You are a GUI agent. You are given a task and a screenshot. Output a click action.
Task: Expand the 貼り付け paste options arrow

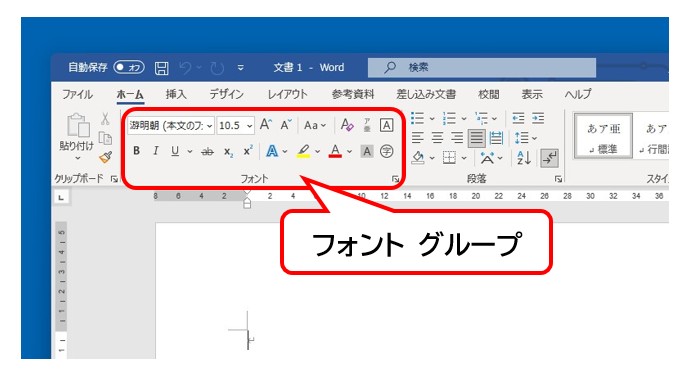78,158
